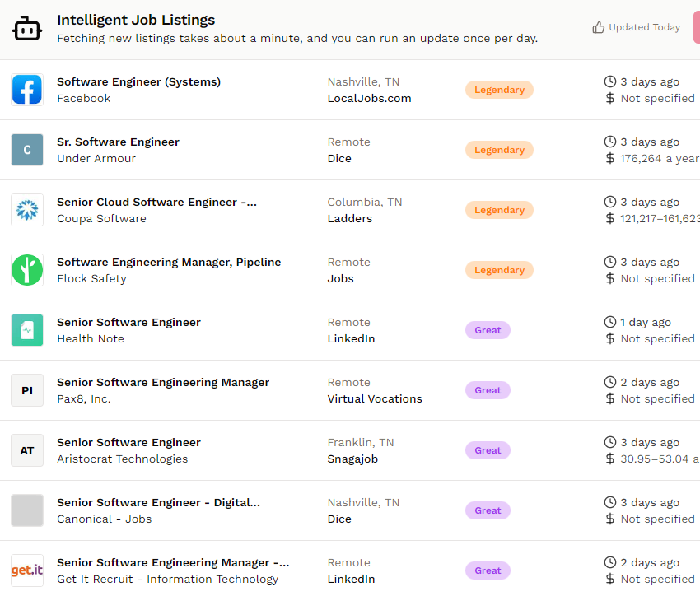Screen dimensions: 700x596
Task: Click the Facebook company logo
Action: pyautogui.click(x=27, y=90)
